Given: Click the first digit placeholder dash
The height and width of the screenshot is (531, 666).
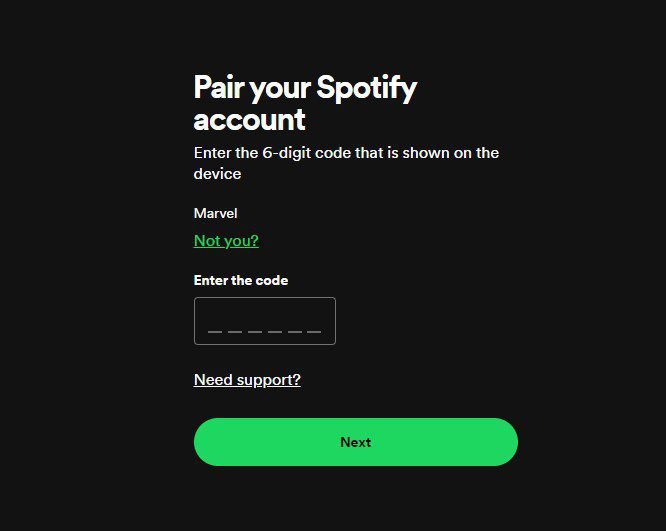Looking at the screenshot, I should point(214,330).
